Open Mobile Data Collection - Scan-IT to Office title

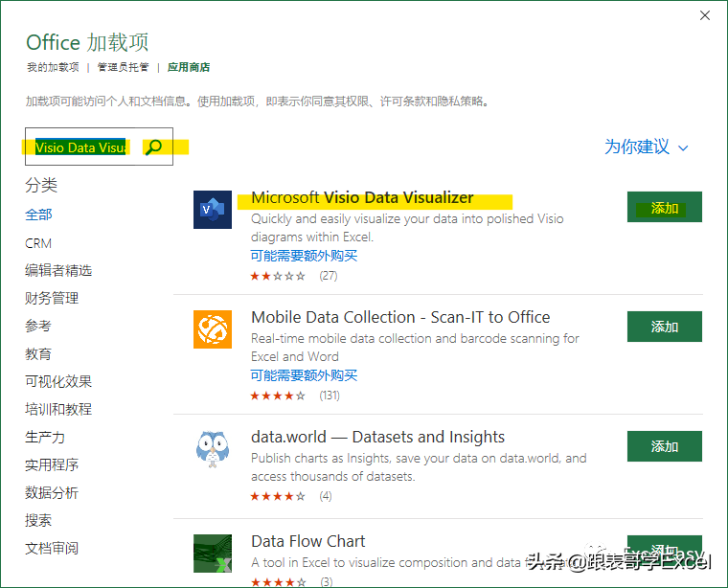(x=400, y=317)
